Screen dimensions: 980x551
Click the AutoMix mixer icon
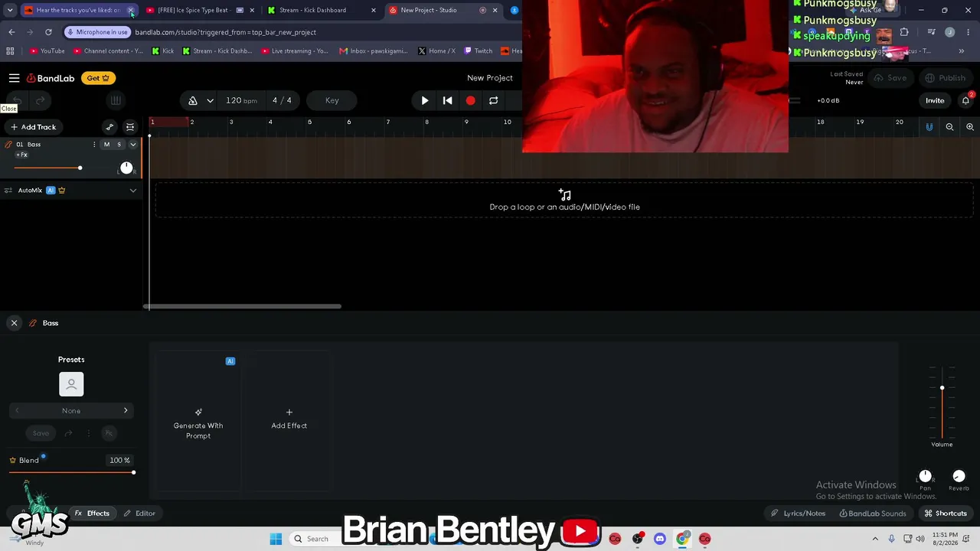(x=8, y=191)
